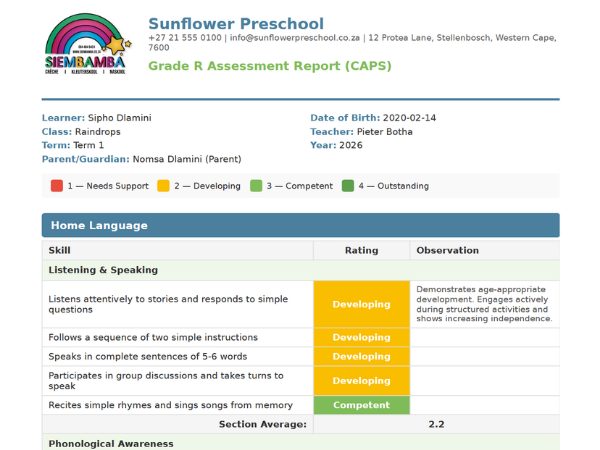Click Developing rating for group discussions row

coord(362,381)
